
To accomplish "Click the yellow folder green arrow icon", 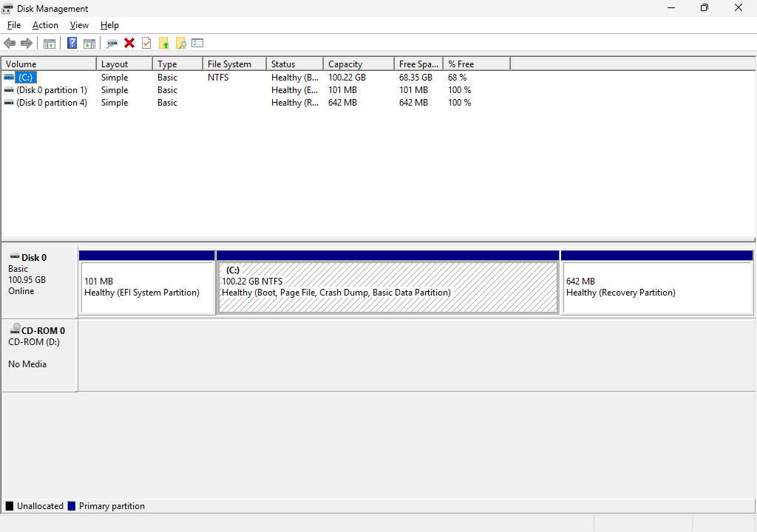I will (164, 44).
